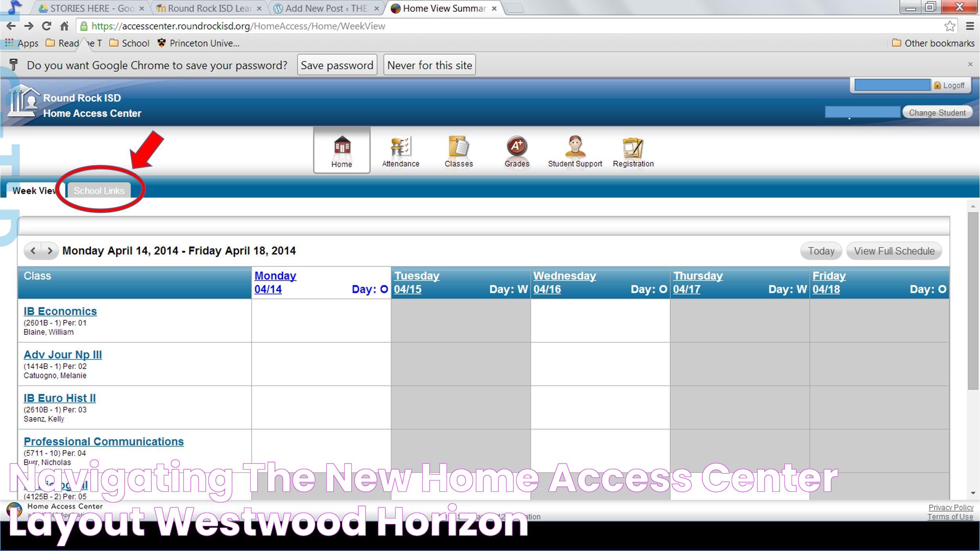The width and height of the screenshot is (980, 551).
Task: Close the Add New Post tab
Action: (376, 8)
